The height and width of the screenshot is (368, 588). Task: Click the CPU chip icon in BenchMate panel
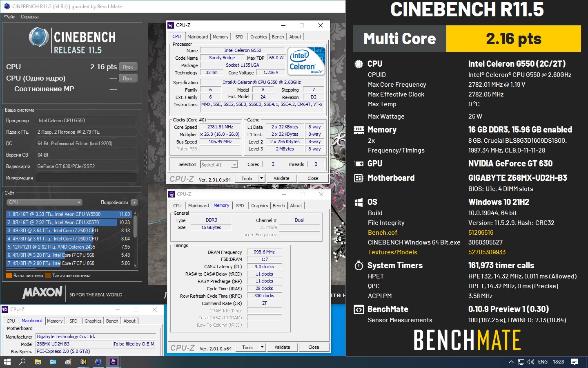tap(359, 64)
